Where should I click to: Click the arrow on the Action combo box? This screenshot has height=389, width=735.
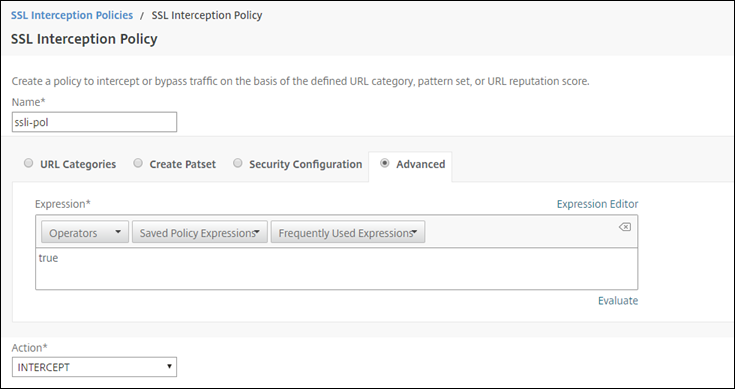169,367
